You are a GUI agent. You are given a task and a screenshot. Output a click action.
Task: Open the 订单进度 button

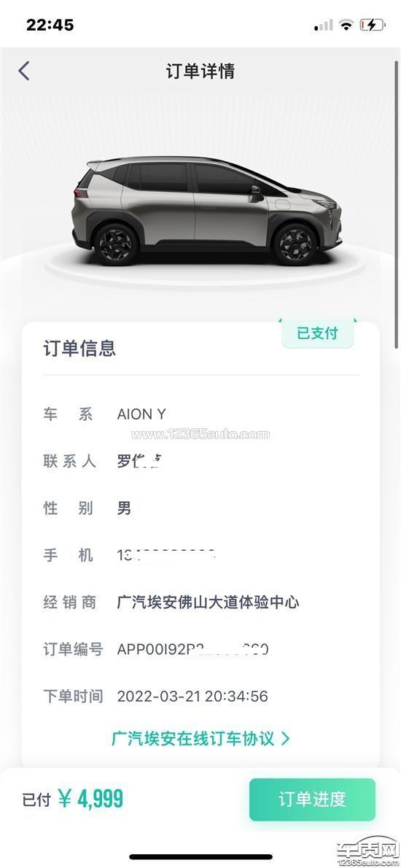[x=313, y=799]
